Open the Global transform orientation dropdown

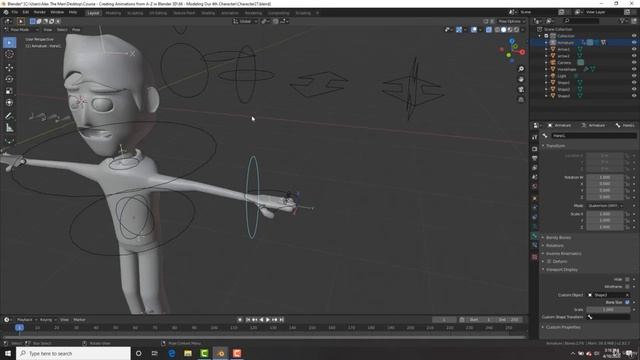pos(245,21)
